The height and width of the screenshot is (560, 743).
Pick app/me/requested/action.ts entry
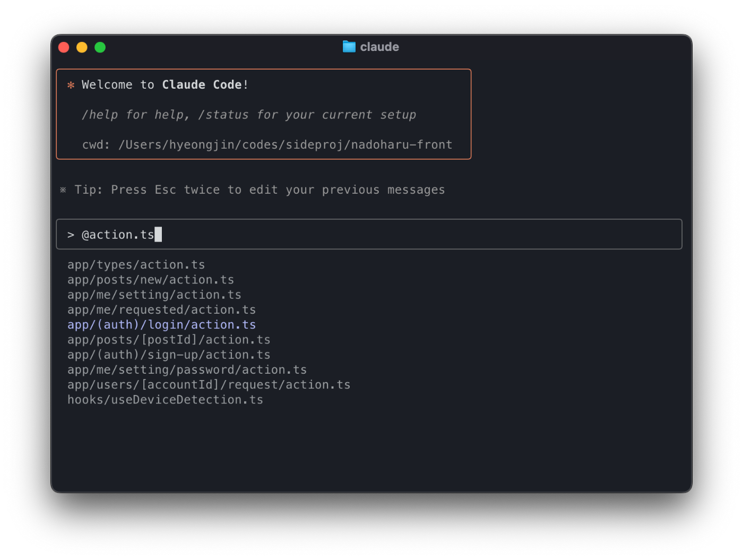161,309
